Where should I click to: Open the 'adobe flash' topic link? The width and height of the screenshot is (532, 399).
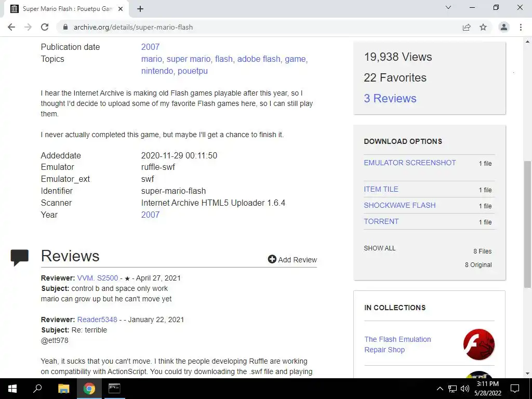[259, 59]
